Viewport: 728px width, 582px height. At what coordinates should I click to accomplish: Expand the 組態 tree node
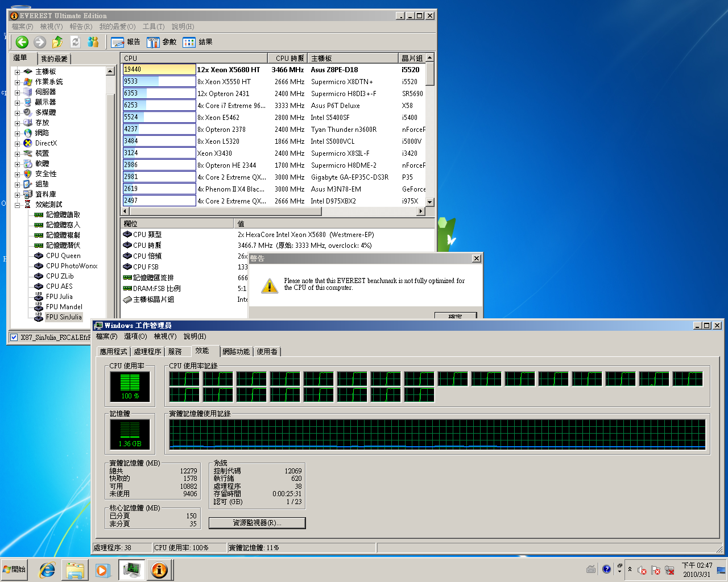pos(17,185)
